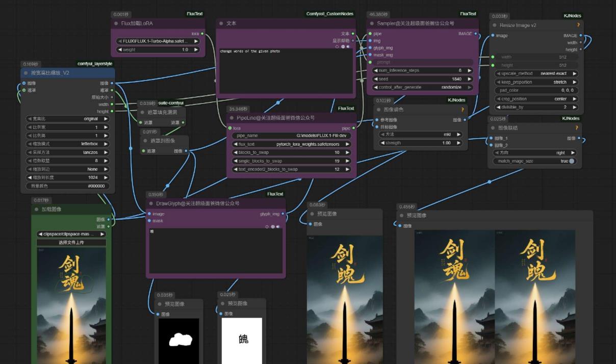Increase blocks_to_swap with its right arrow
616x364 pixels.
pos(347,152)
